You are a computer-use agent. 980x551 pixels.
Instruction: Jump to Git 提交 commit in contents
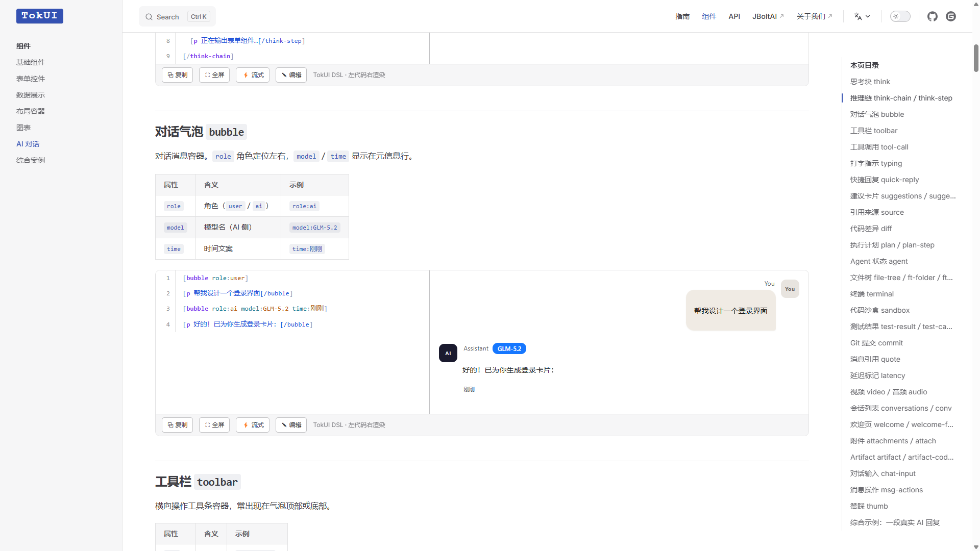click(x=876, y=343)
